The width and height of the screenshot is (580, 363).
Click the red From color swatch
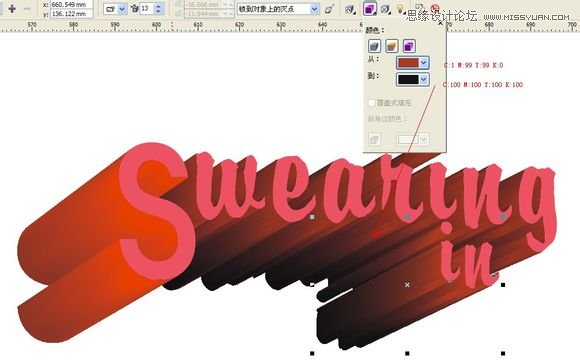(x=408, y=63)
